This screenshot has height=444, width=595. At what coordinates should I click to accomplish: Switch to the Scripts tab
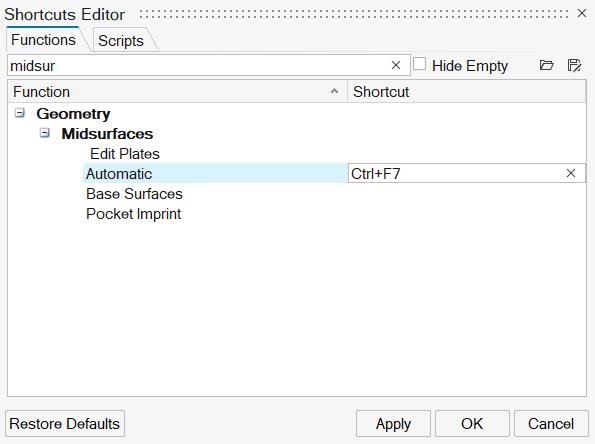point(121,41)
